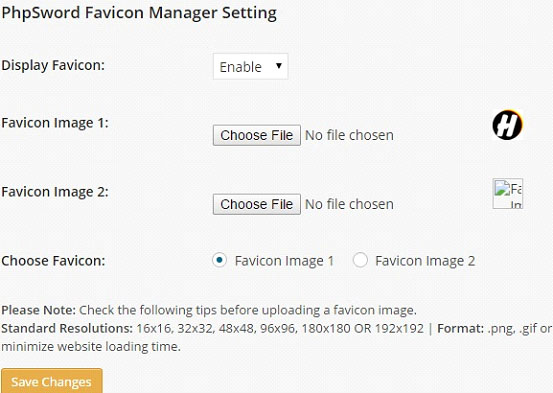Click 'No file chosen' beside Favicon Image 1
The image size is (553, 393).
point(349,135)
